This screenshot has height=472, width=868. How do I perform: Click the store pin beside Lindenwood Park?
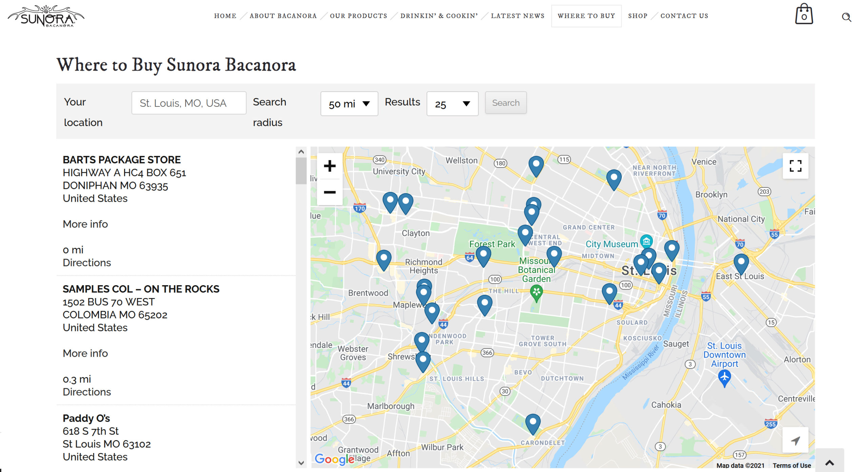(x=422, y=342)
